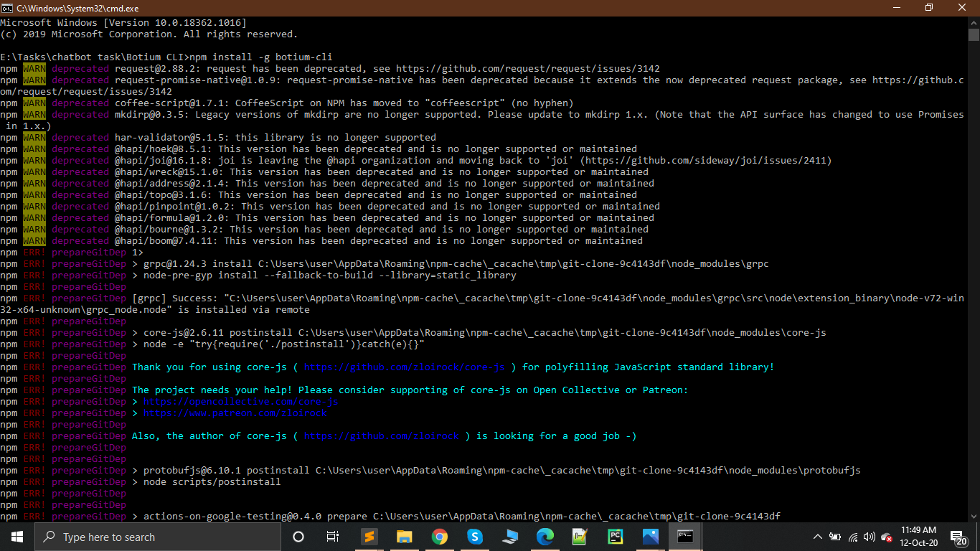This screenshot has width=980, height=551.
Task: Open Sublime Text from the taskbar
Action: click(x=369, y=536)
